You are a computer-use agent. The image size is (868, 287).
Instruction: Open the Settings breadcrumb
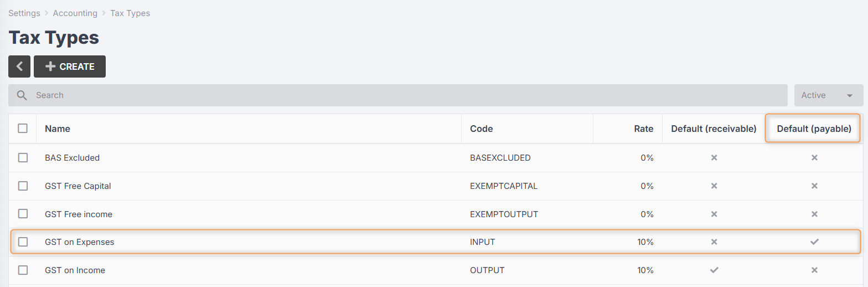24,13
